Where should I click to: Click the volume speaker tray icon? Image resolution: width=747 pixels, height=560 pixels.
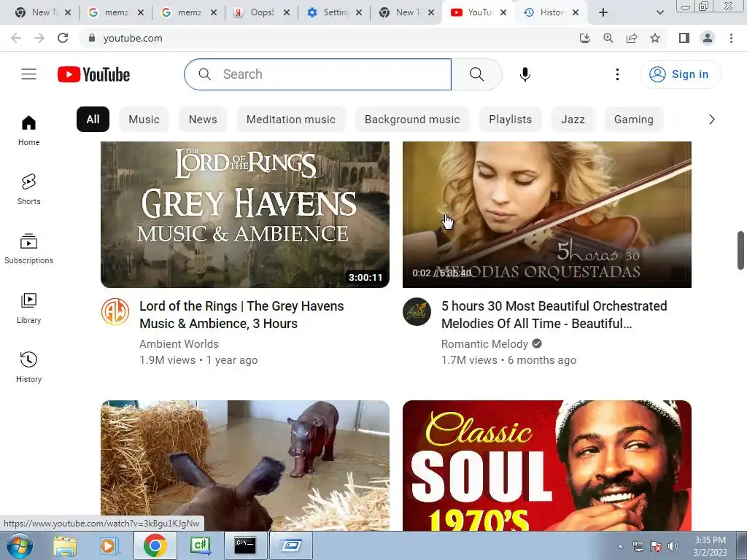point(673,546)
